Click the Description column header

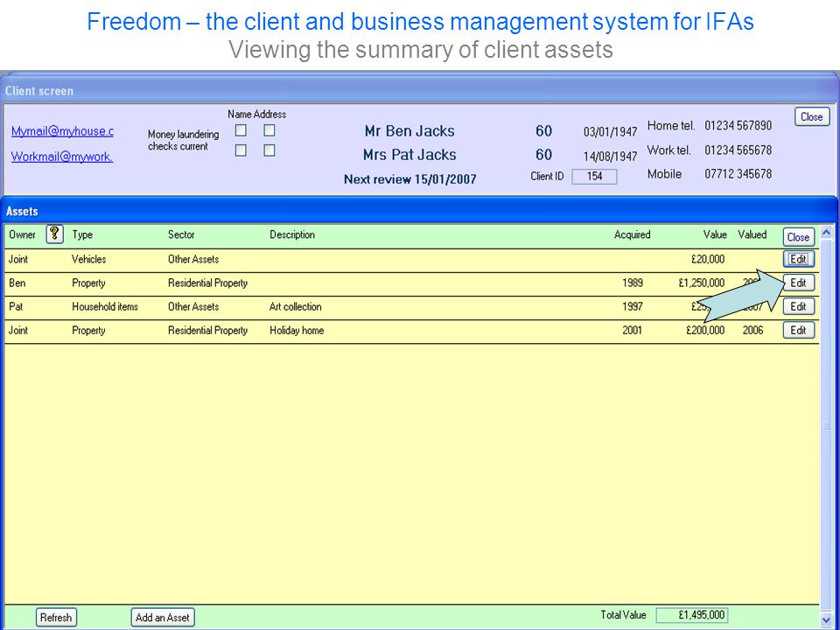[292, 234]
